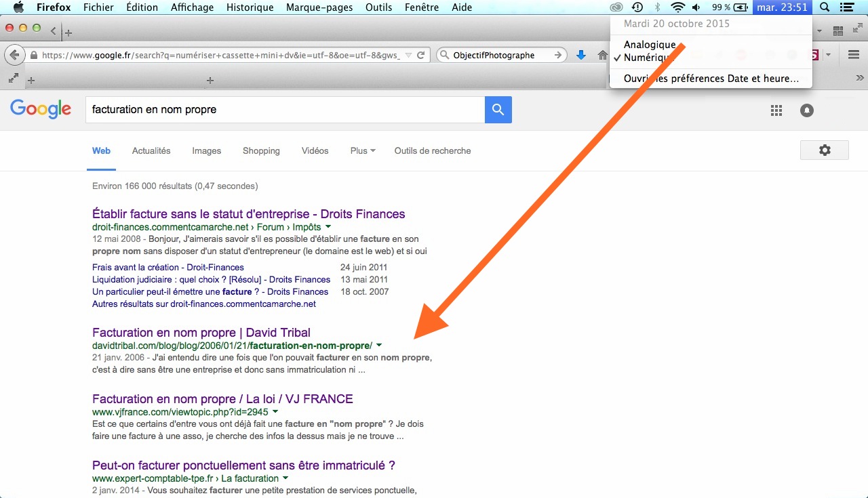The image size is (868, 498).
Task: Click the expand arrows icon on the bookmarks bar
Action: (x=13, y=79)
